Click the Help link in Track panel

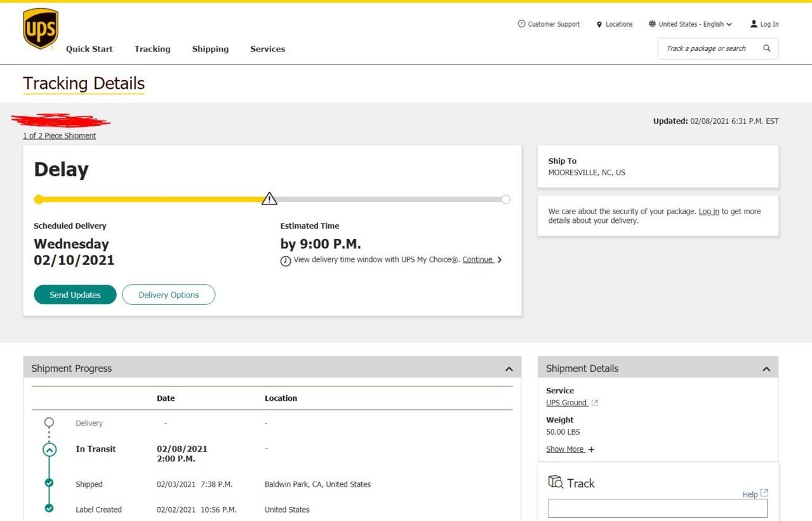pyautogui.click(x=750, y=494)
